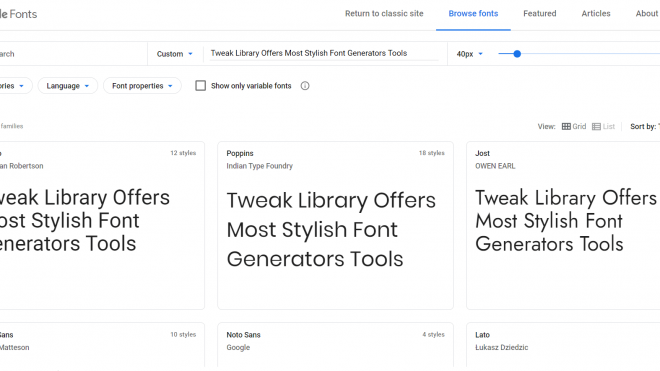Open the Poppins font card
Viewport: 660px width, 371px height.
(335, 225)
